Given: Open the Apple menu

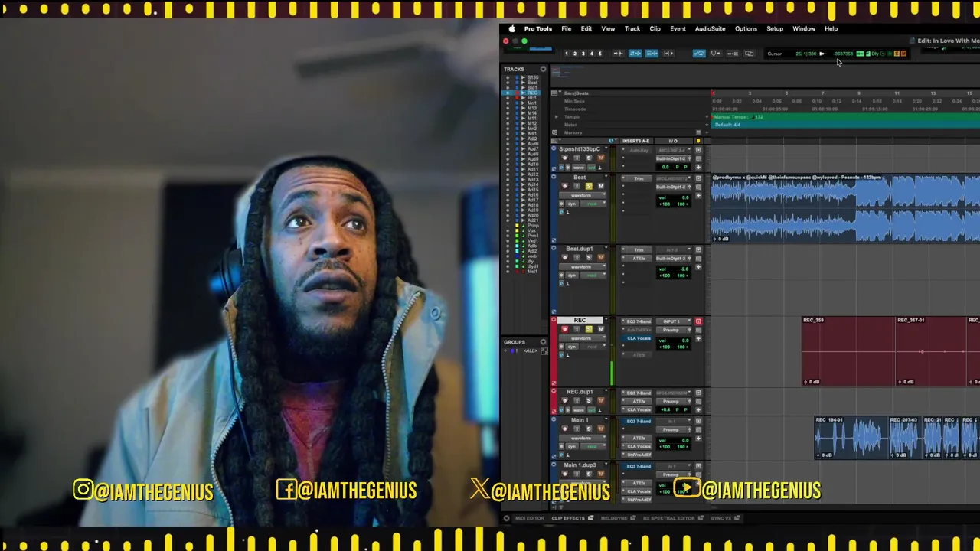Looking at the screenshot, I should click(x=511, y=29).
